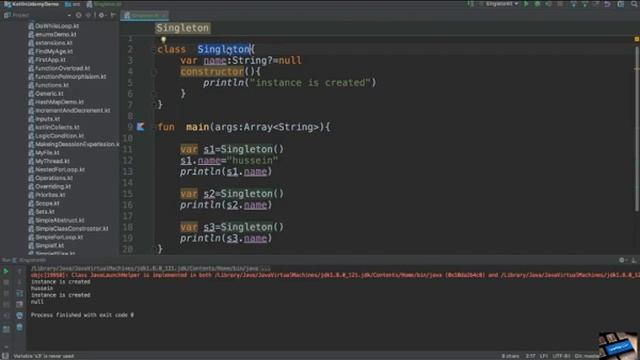Open LogicCondition.kt in the project tree
640x360 pixels.
[x=56, y=136]
